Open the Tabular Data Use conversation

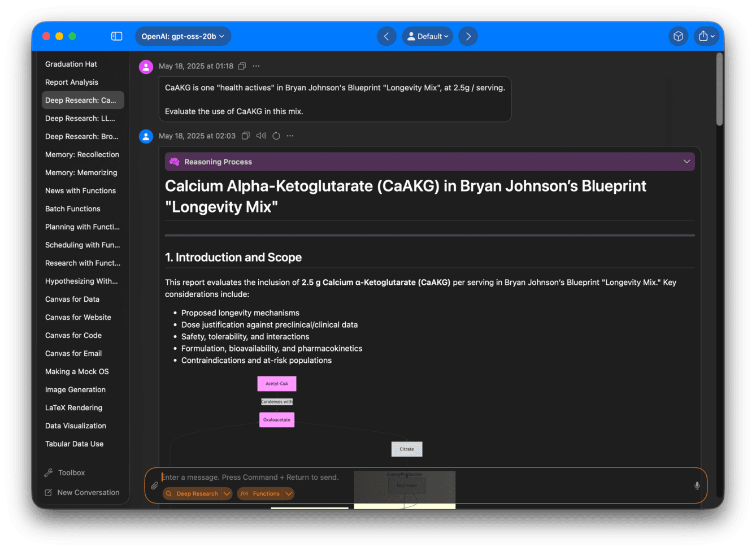83,444
